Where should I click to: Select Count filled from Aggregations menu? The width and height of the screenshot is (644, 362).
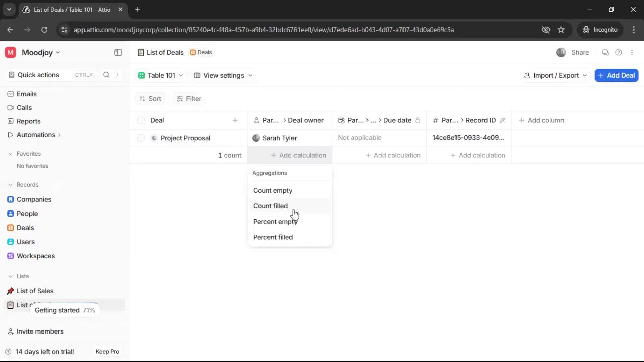(x=271, y=206)
